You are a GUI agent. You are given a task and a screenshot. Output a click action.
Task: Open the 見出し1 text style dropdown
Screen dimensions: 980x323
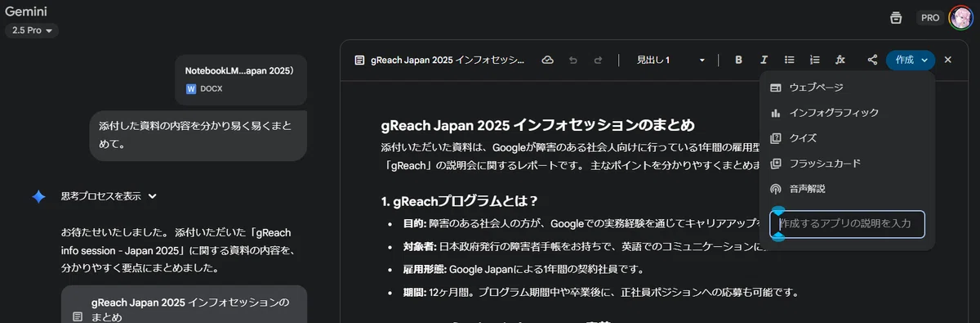tap(670, 60)
